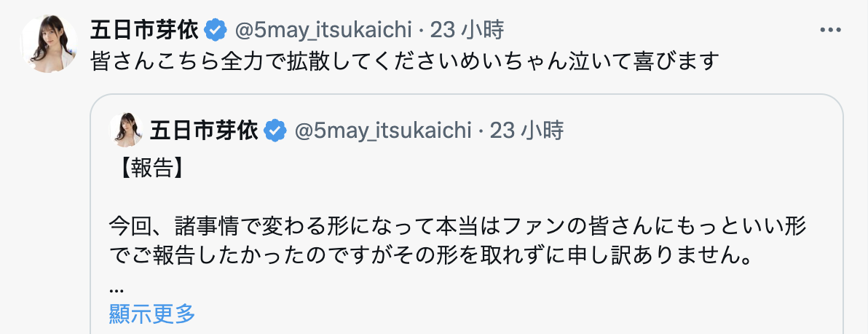Click empty space right of the quoted timestamp
The width and height of the screenshot is (868, 334).
(692, 131)
